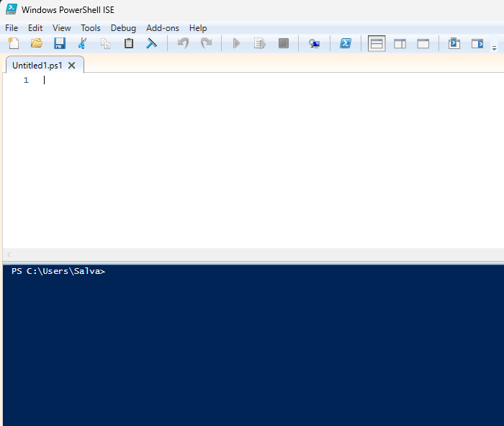Save the script using the floppy disk icon

tap(59, 43)
